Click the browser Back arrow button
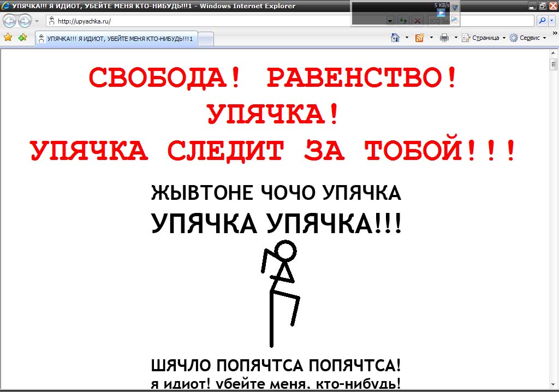Image resolution: width=559 pixels, height=392 pixels. coord(10,21)
